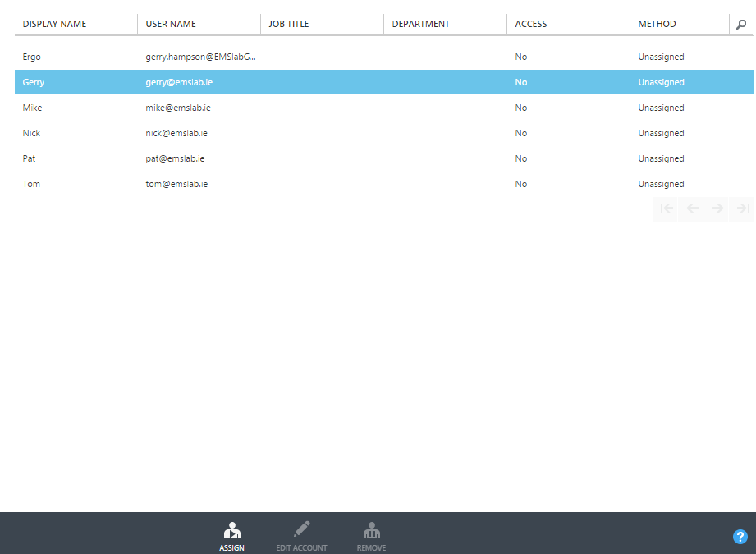Click the JOB TITLE column header
The height and width of the screenshot is (554, 756).
289,23
